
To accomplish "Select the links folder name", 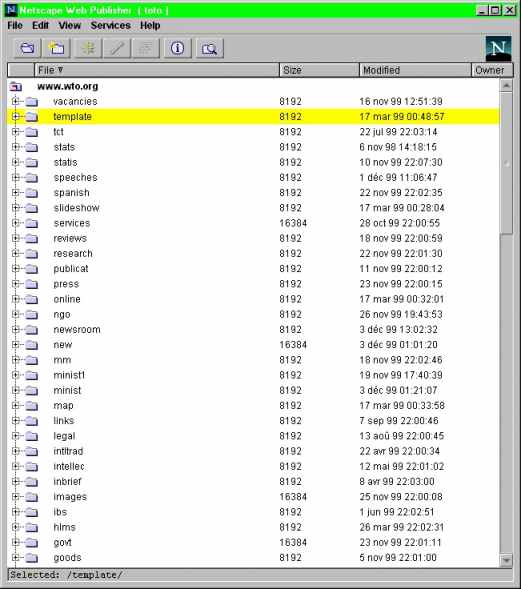I will tap(63, 421).
